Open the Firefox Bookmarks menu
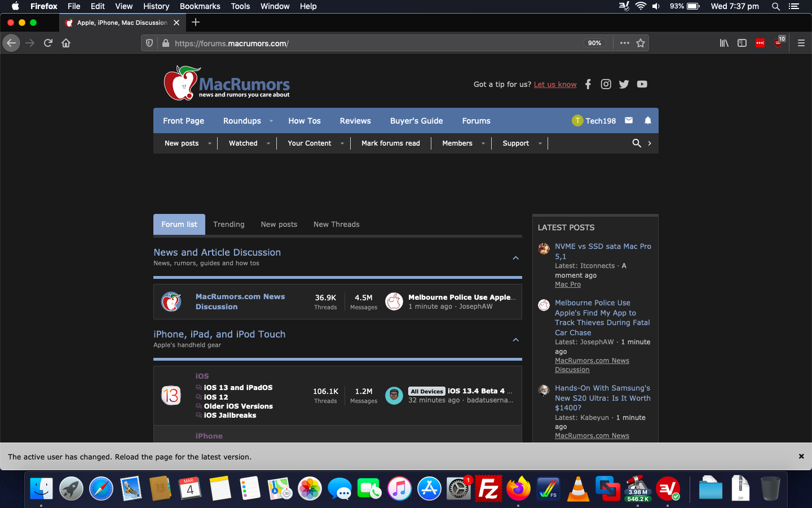Image resolution: width=812 pixels, height=508 pixels. pyautogui.click(x=200, y=6)
